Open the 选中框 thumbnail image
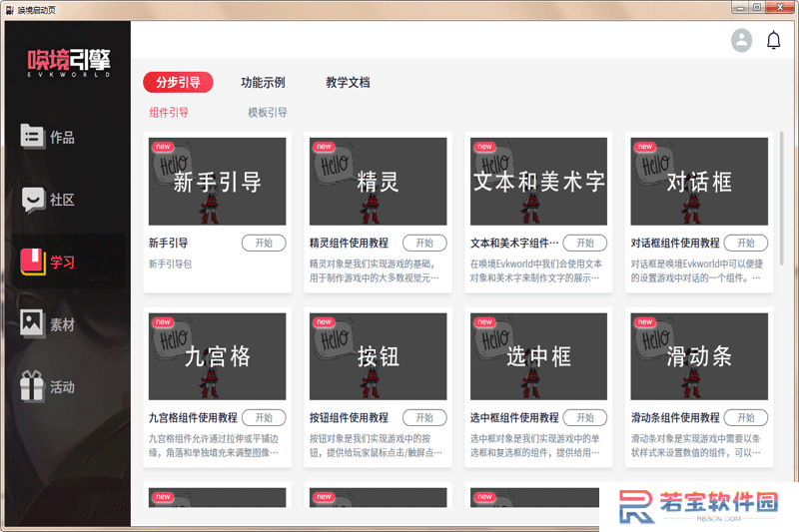Viewport: 799px width, 532px height. (538, 356)
